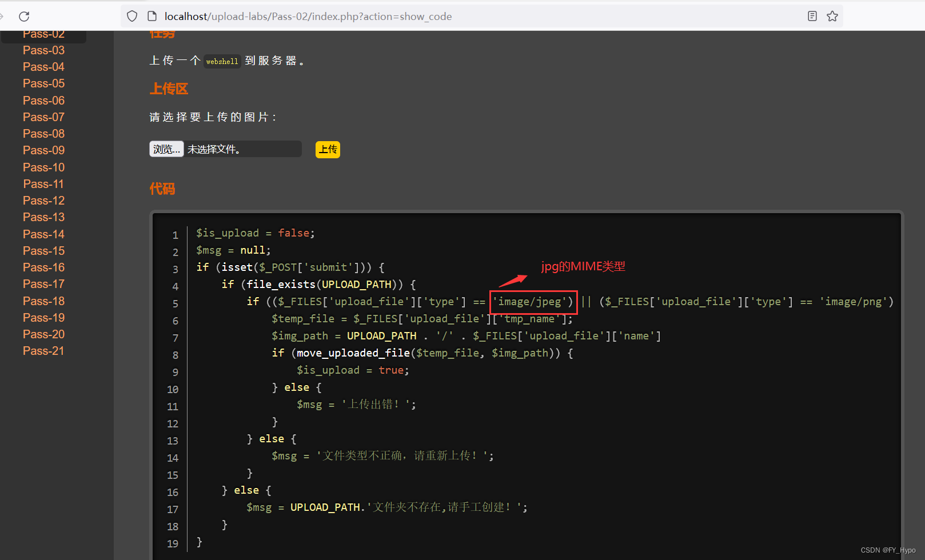The height and width of the screenshot is (560, 925).
Task: Open Pass-16 in the sidebar
Action: (44, 267)
